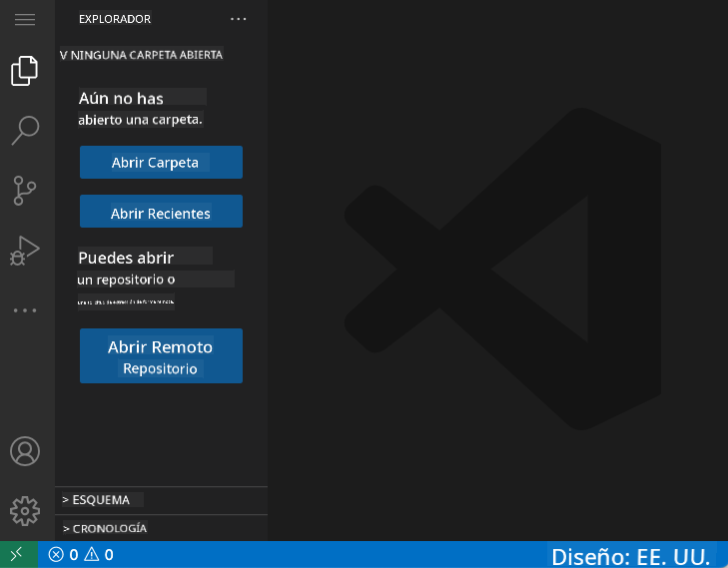The image size is (728, 568).
Task: Show additional views ellipsis in activity bar
Action: coord(25,310)
